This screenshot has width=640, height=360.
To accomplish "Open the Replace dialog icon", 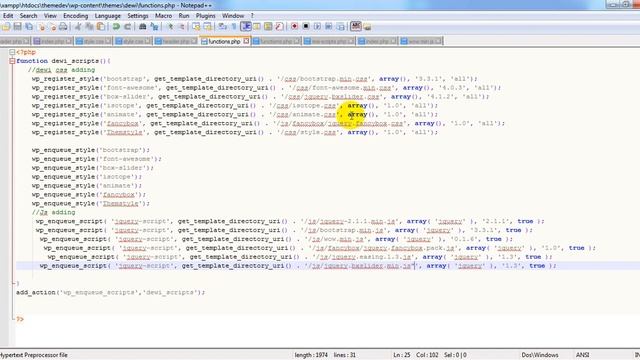I will [x=154, y=27].
